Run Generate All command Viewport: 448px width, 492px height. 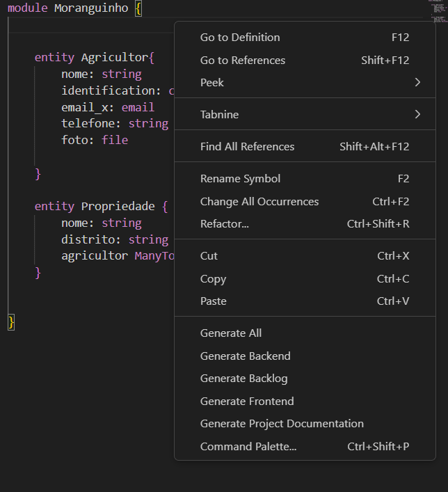click(x=305, y=333)
